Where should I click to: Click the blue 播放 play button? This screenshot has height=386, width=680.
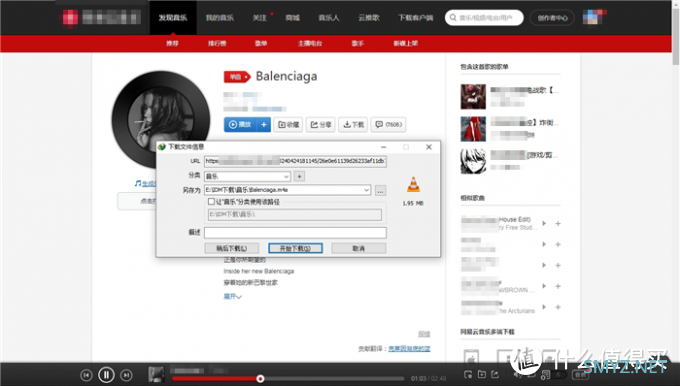240,124
